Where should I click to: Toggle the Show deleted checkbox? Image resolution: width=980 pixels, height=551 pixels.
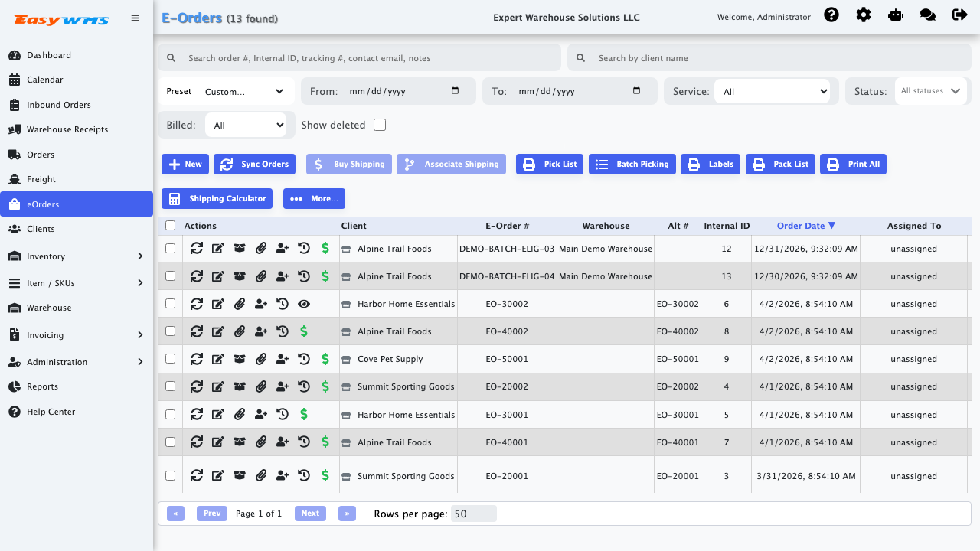380,125
